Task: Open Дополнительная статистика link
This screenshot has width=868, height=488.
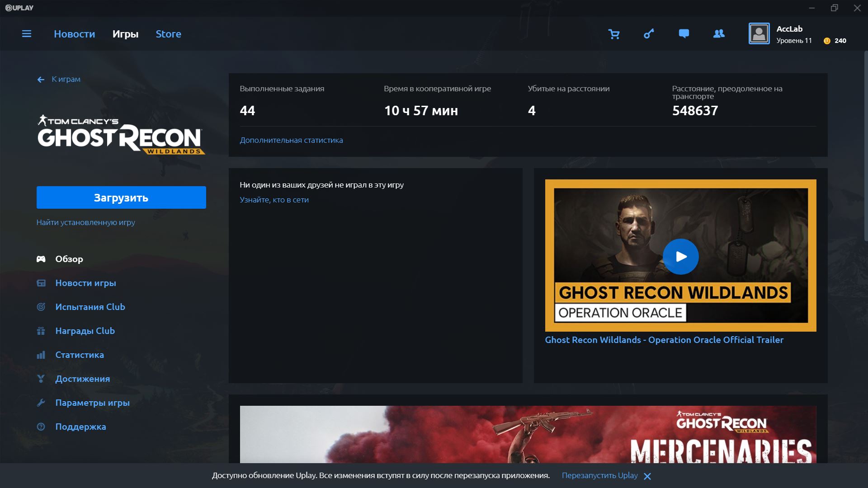Action: (x=291, y=140)
